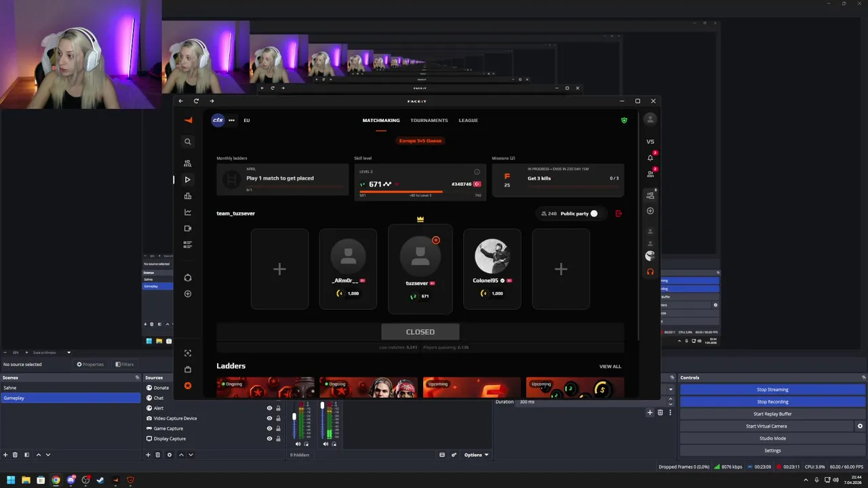The image size is (868, 488).
Task: Leave party using the red exit icon
Action: 618,213
